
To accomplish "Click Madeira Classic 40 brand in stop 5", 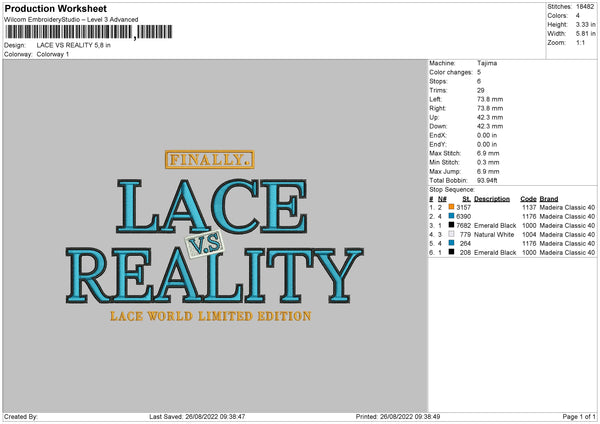I will coord(567,243).
